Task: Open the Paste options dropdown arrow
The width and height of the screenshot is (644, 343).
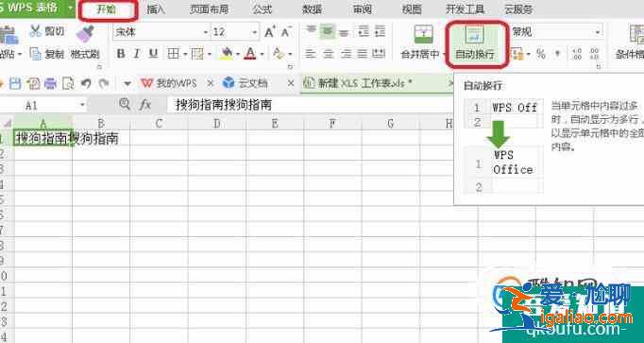Action: click(19, 54)
